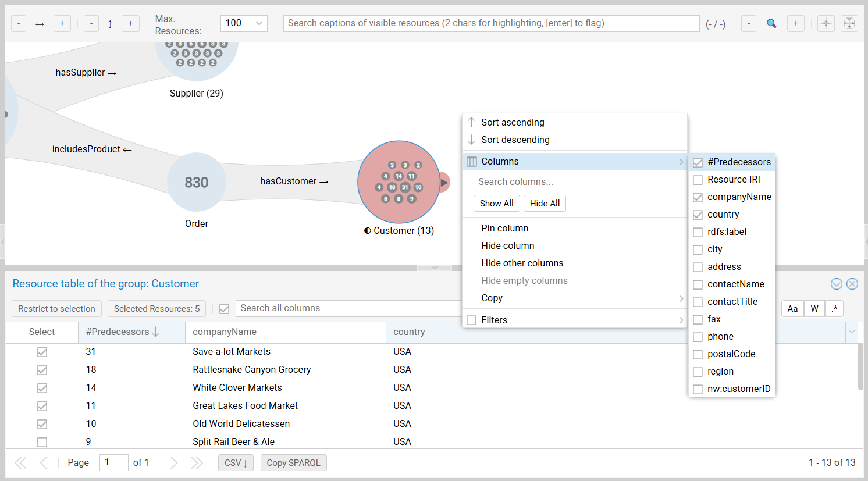Collapse the resource table with the circled chevron
The height and width of the screenshot is (481, 868).
click(837, 284)
